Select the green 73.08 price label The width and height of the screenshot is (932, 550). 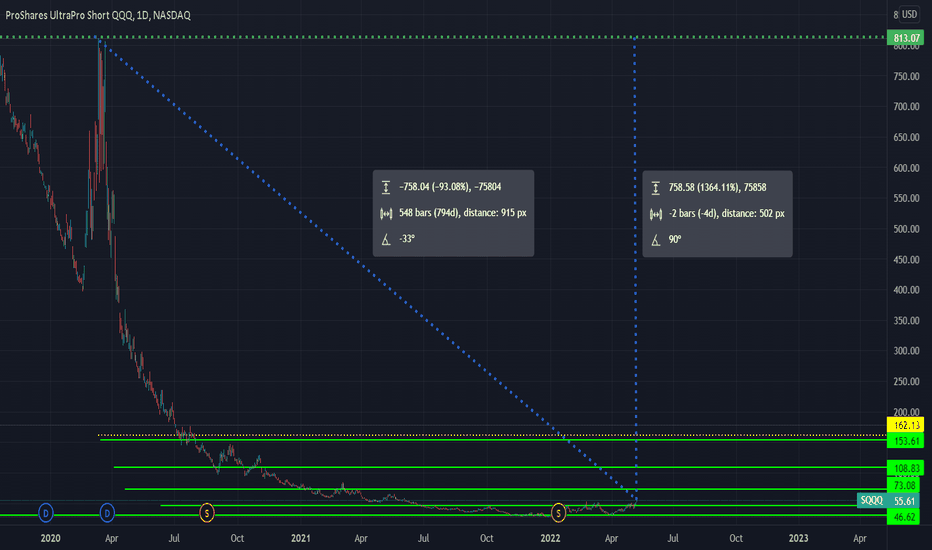pos(903,485)
